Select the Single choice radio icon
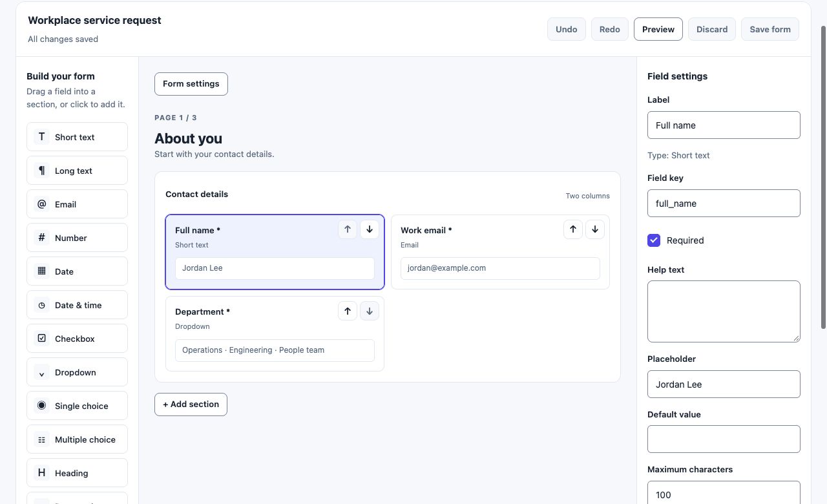This screenshot has height=504, width=827. click(x=41, y=406)
